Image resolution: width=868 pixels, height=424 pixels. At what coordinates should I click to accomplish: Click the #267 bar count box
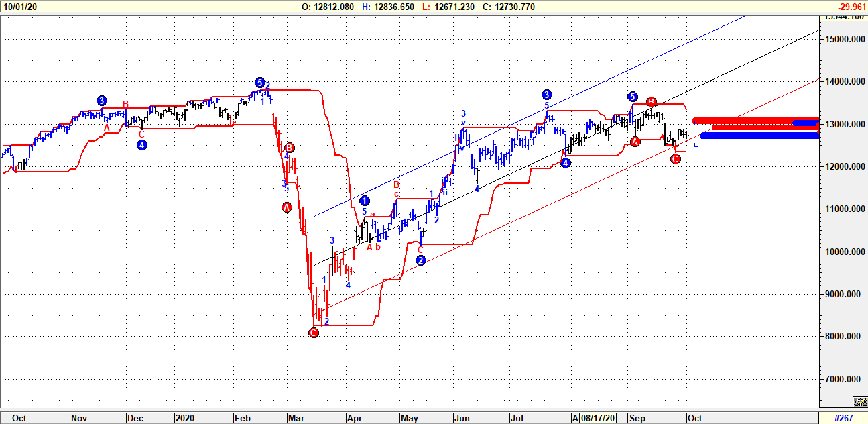coord(843,417)
